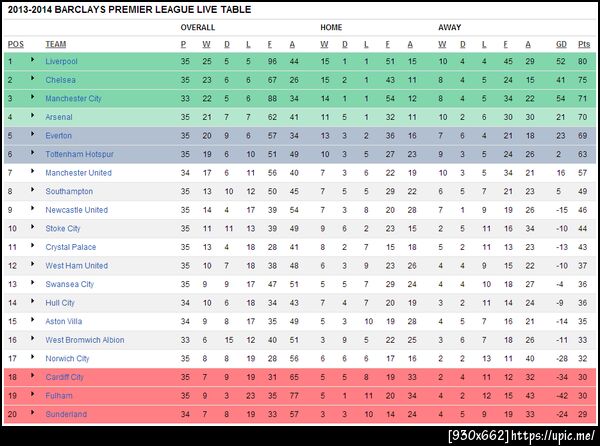This screenshot has height=446, width=600.
Task: Open the Newcastle United link
Action: [76, 210]
